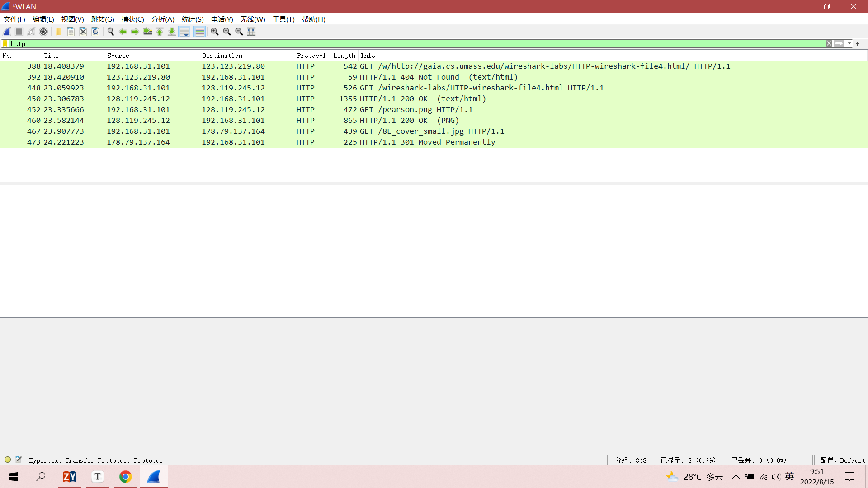This screenshot has width=868, height=488.
Task: Restart the current capture
Action: click(x=31, y=32)
